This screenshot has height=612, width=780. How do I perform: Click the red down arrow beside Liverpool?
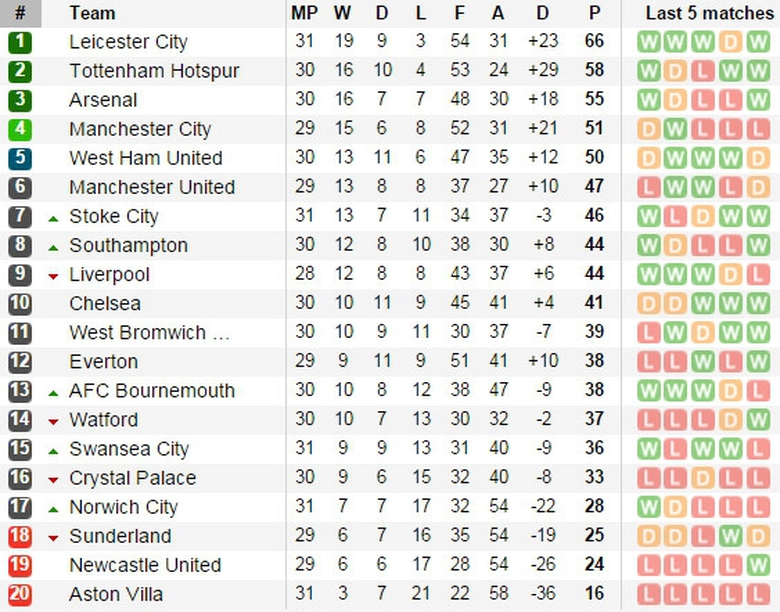(x=53, y=276)
